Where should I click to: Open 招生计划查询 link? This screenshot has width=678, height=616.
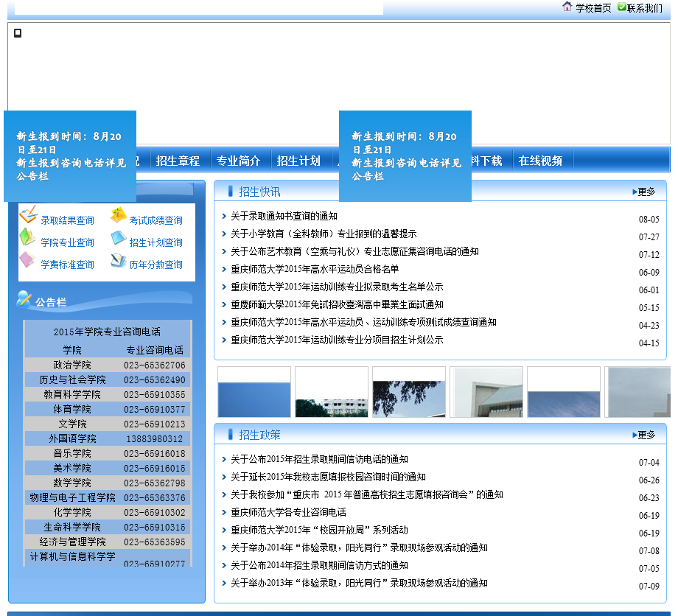click(155, 242)
